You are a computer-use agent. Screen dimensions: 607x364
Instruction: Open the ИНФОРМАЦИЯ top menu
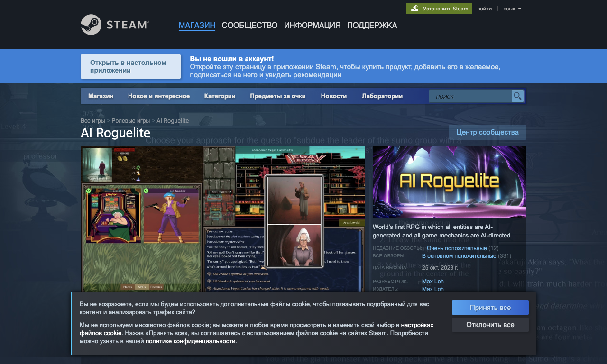pyautogui.click(x=312, y=26)
